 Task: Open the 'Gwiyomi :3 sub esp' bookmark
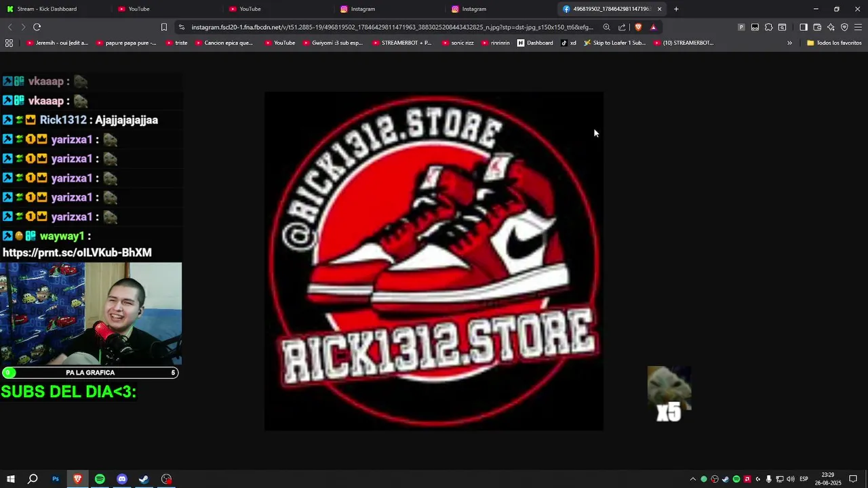[x=332, y=43]
